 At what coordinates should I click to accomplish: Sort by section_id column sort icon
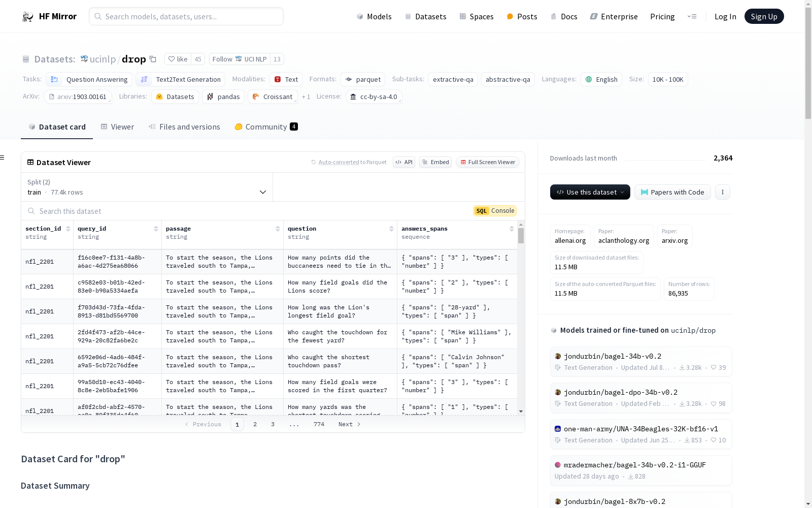click(x=69, y=229)
